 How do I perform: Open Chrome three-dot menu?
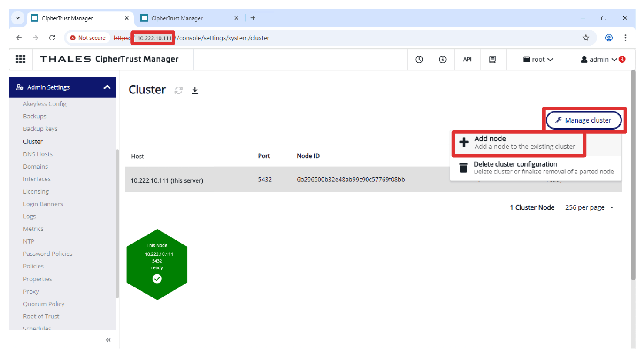(x=626, y=38)
